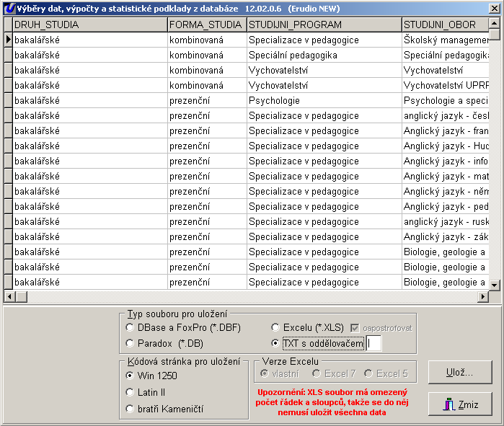Select bratří Kameničtí code page
The image size is (504, 426).
tap(131, 409)
